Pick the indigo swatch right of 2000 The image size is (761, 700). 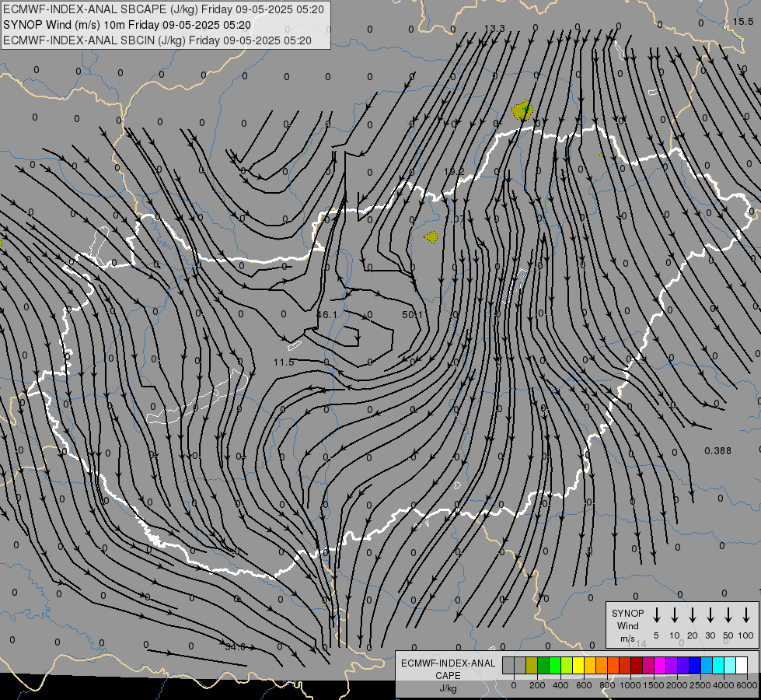[683, 665]
